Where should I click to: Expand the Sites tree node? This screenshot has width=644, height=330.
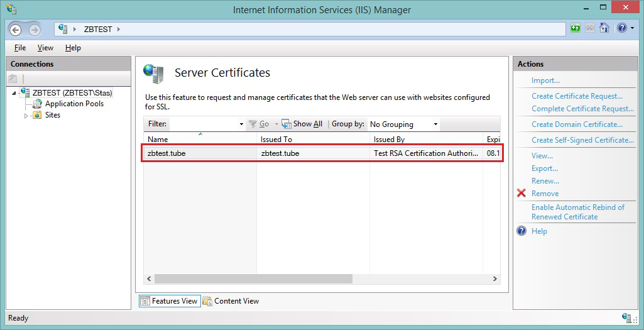click(x=26, y=116)
